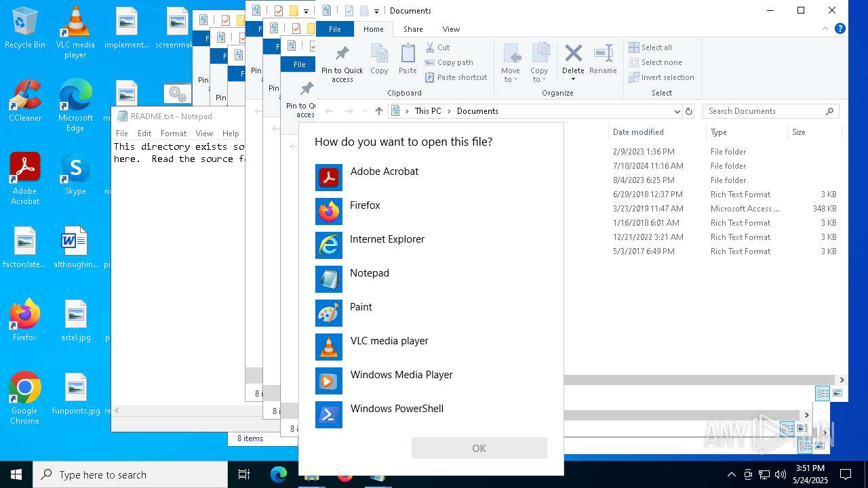The width and height of the screenshot is (868, 488).
Task: Click the Delete X icon
Action: tap(573, 54)
